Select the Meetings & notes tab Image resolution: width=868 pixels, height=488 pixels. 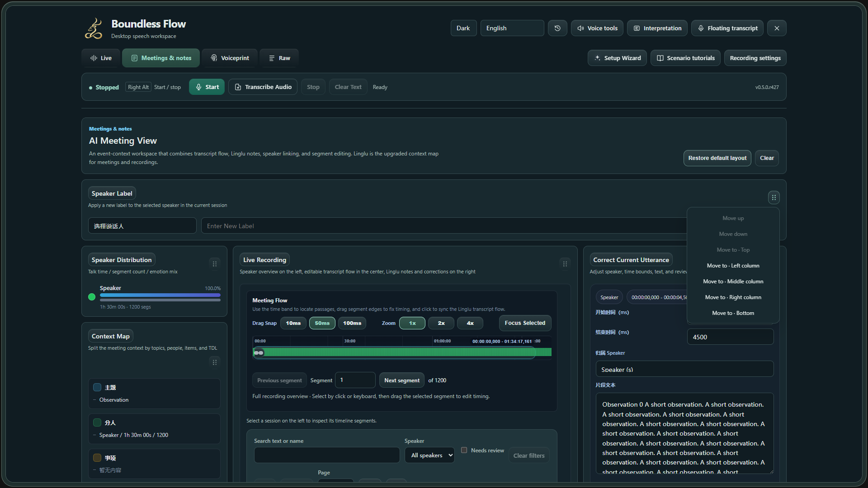pos(161,58)
